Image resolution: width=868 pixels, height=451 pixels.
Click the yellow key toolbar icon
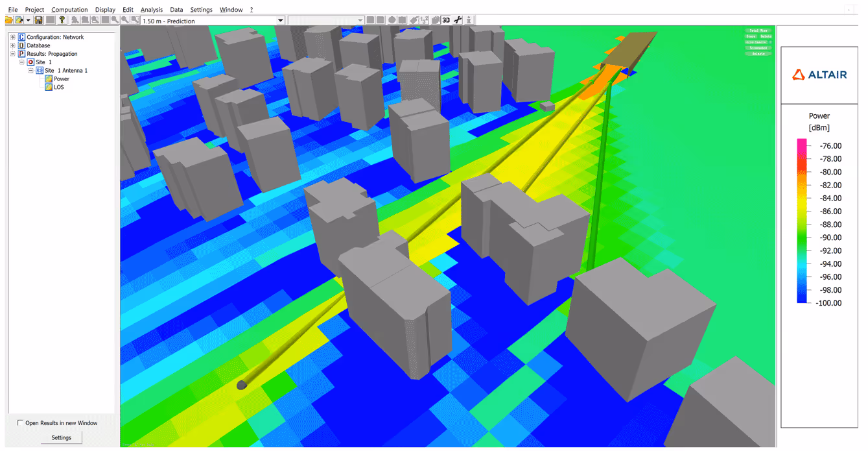[62, 21]
